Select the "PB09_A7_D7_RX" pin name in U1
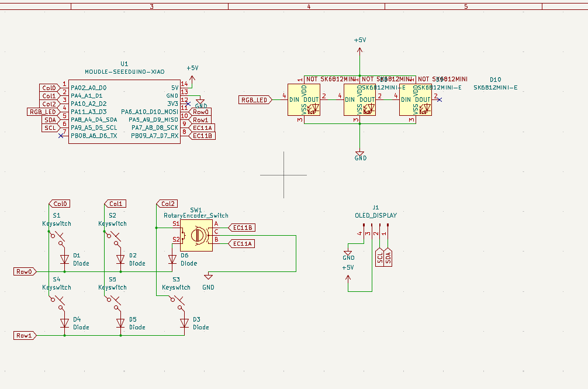This screenshot has width=588, height=389. point(154,136)
